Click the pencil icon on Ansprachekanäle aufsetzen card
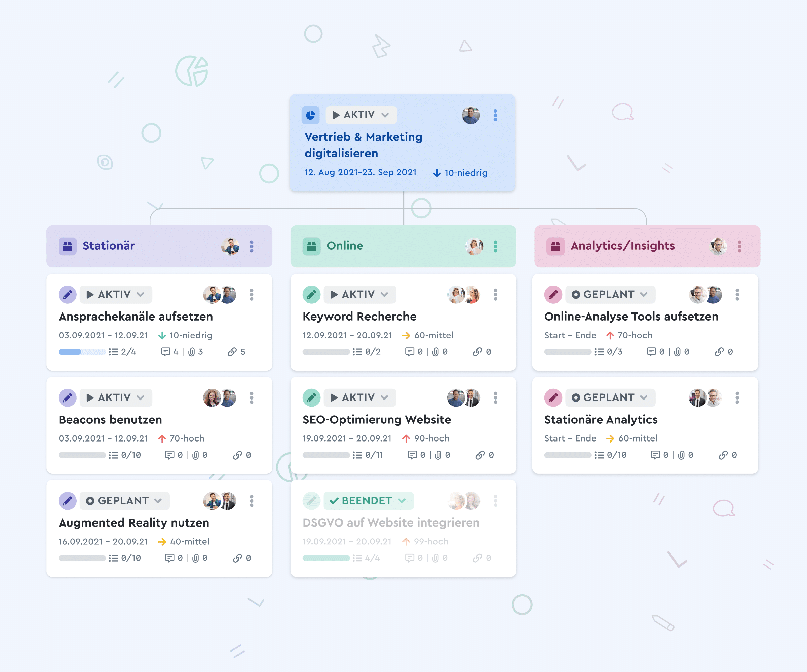Screen dimensions: 807x672 (67, 295)
